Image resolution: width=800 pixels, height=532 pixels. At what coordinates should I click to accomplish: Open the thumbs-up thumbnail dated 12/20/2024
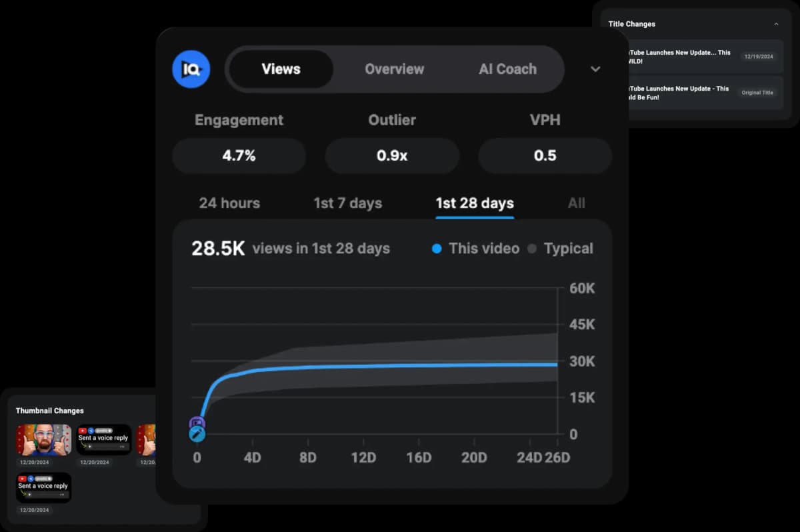pyautogui.click(x=44, y=439)
